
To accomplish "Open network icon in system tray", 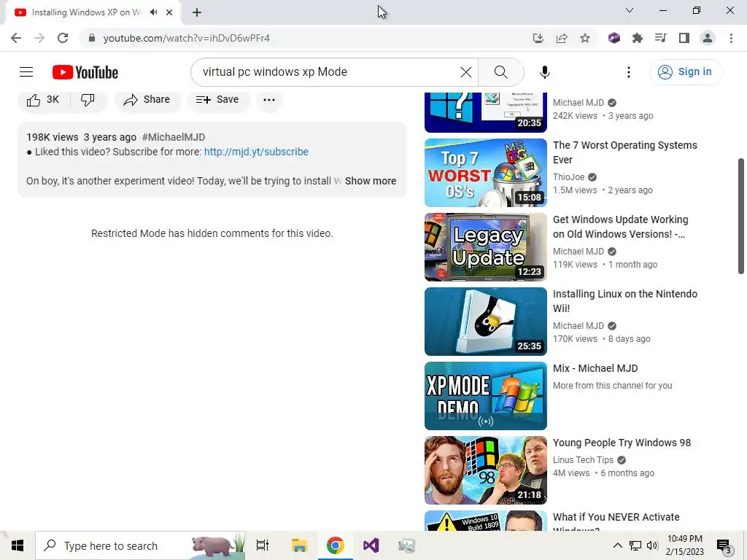I will (635, 545).
